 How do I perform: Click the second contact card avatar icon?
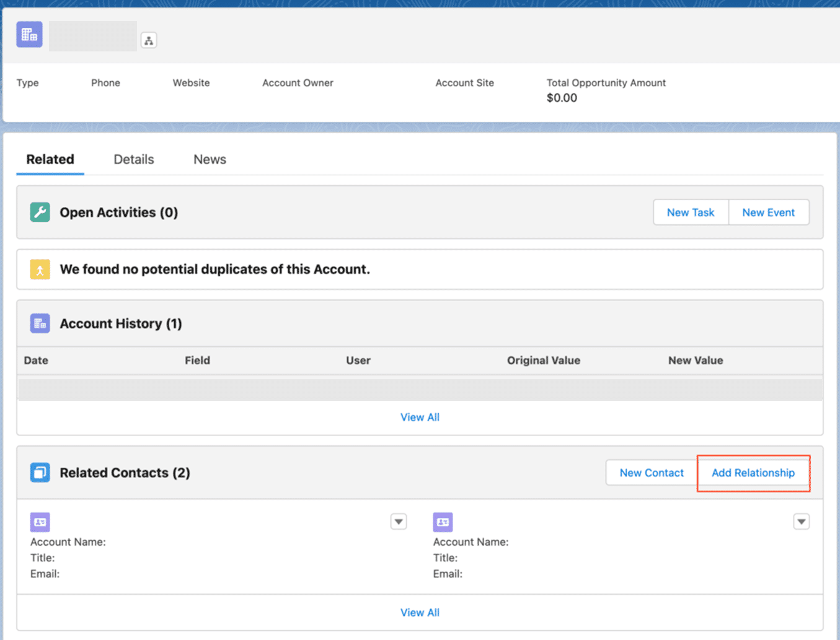click(442, 522)
